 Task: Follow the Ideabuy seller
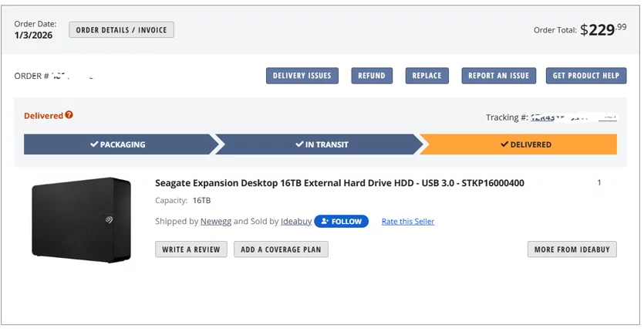point(342,221)
